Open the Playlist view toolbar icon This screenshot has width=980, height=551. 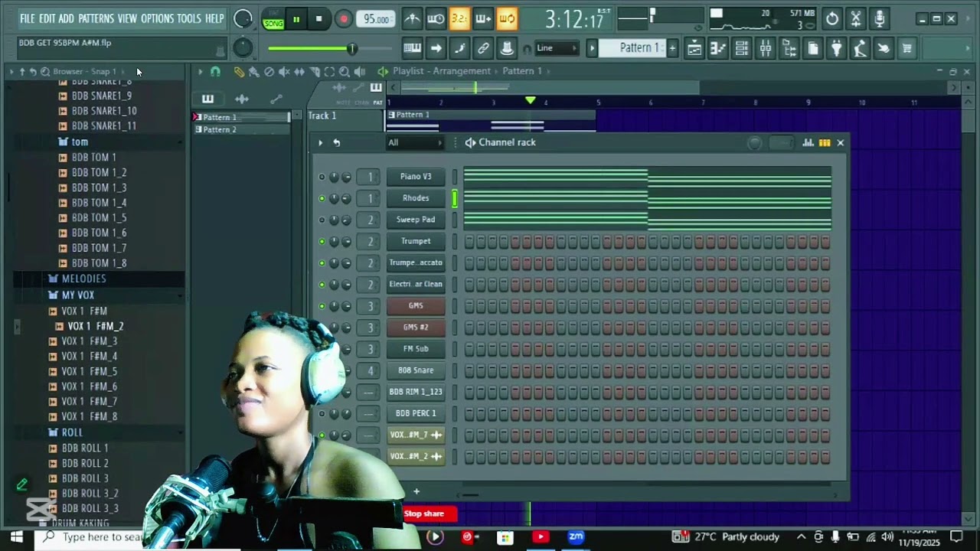[694, 48]
